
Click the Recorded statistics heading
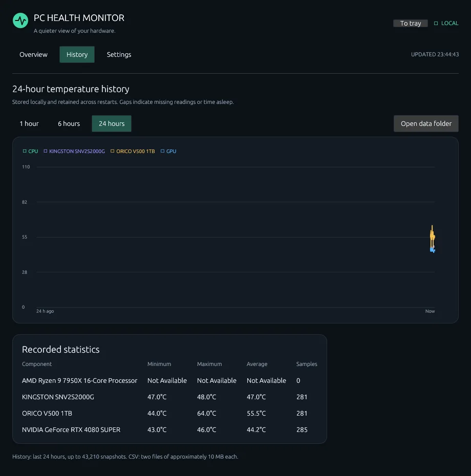click(x=61, y=350)
